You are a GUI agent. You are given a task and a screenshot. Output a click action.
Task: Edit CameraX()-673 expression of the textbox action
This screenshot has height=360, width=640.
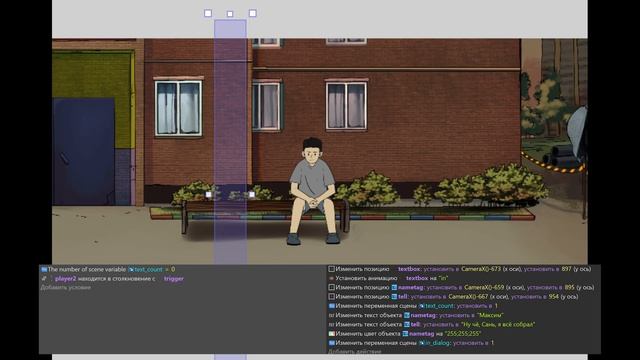(x=480, y=269)
